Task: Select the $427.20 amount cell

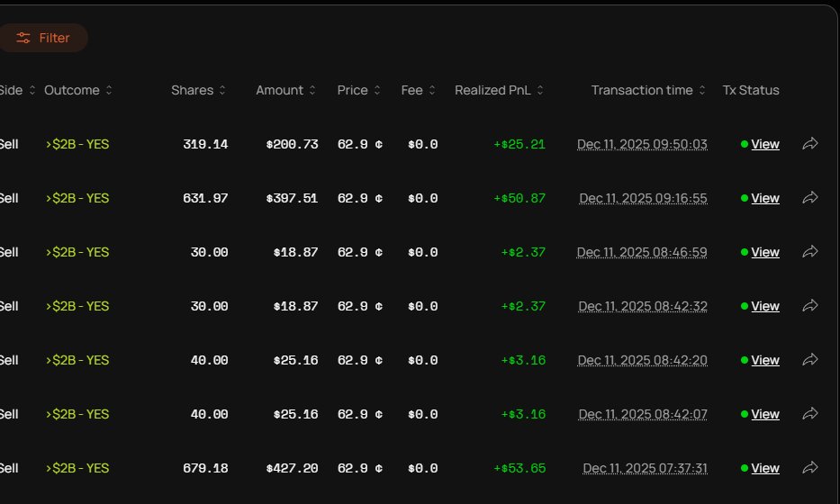Action: 292,468
